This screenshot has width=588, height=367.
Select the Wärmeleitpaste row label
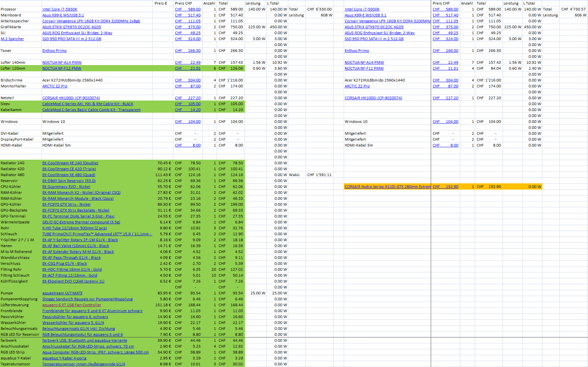pos(15,222)
